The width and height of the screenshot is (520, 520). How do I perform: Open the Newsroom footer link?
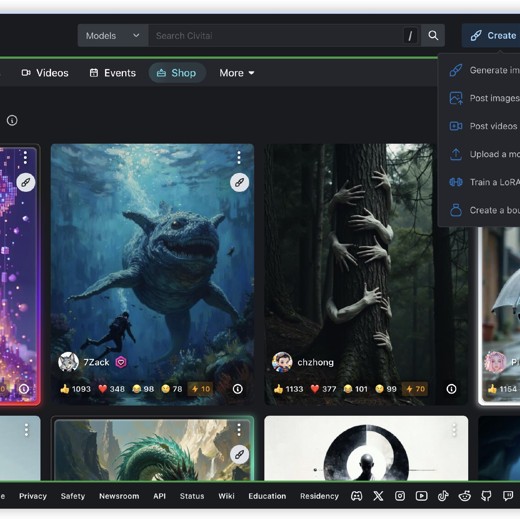(119, 496)
